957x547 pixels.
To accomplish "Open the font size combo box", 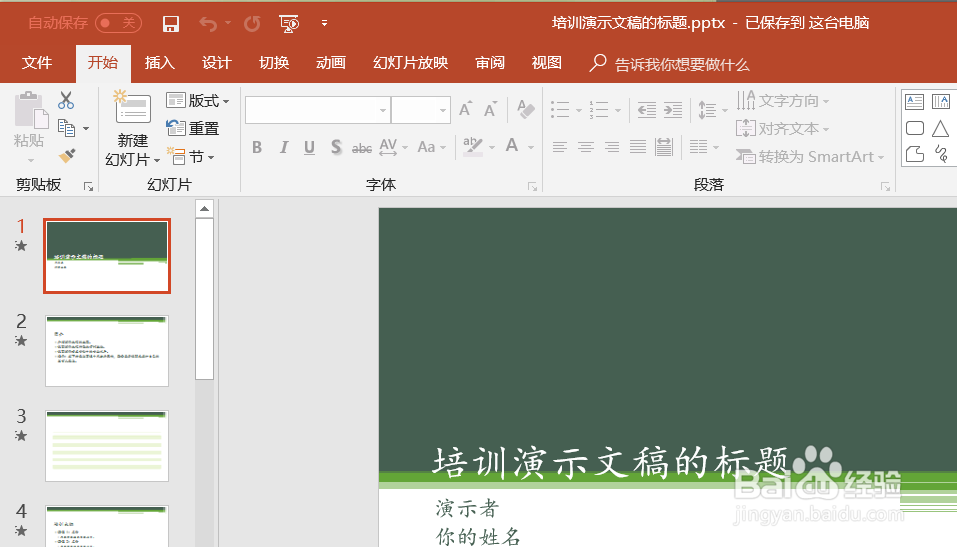I will coord(421,110).
